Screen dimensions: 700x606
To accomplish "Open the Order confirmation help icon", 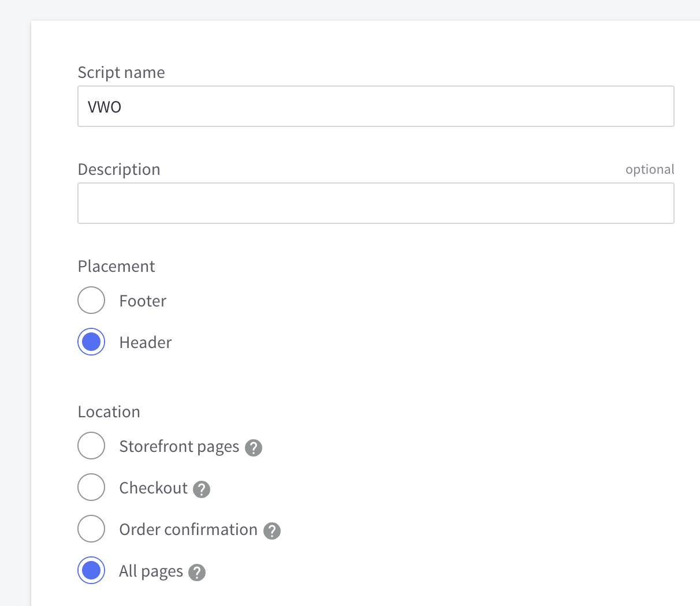I will tap(272, 531).
